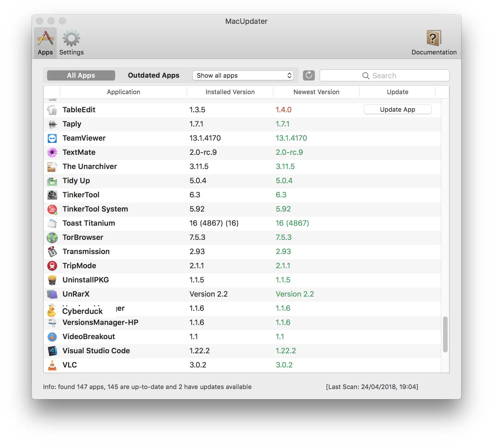Image resolution: width=493 pixels, height=448 pixels.
Task: Select the TeamViewer app name
Action: (x=84, y=138)
